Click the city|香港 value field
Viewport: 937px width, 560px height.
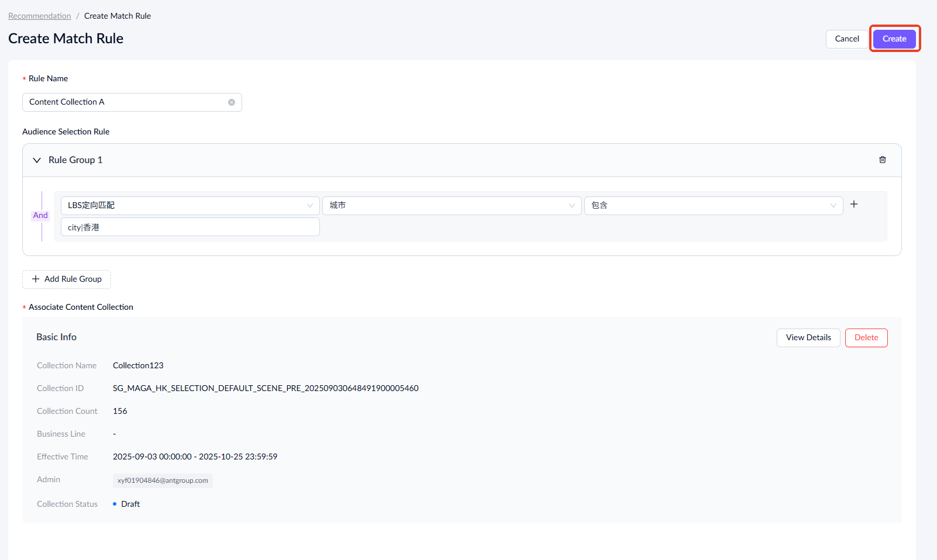(x=190, y=227)
